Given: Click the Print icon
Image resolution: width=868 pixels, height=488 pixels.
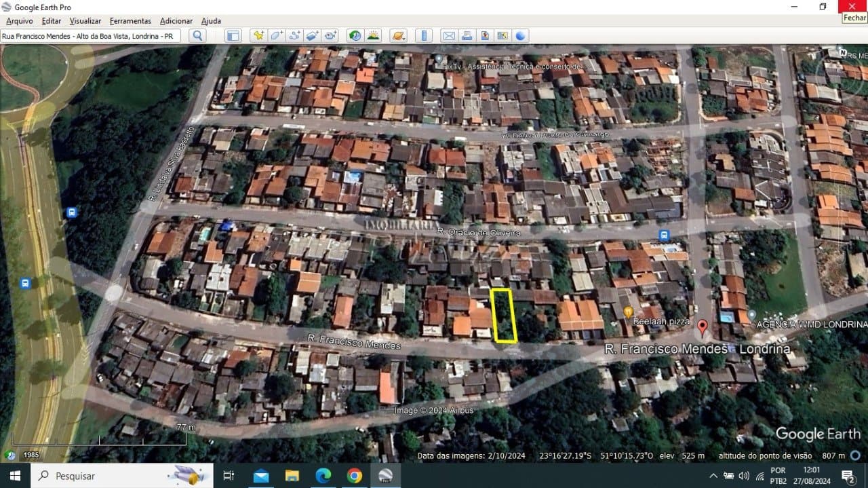Looking at the screenshot, I should (x=467, y=36).
